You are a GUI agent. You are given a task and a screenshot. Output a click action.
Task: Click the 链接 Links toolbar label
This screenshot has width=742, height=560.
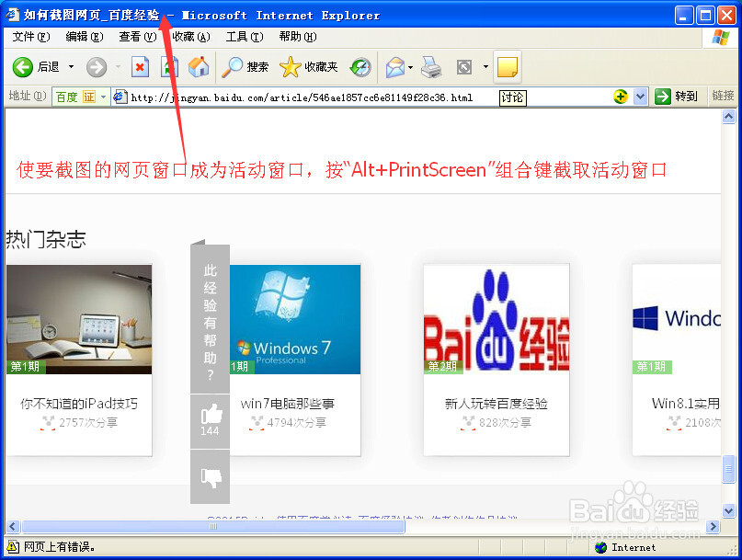(x=723, y=96)
